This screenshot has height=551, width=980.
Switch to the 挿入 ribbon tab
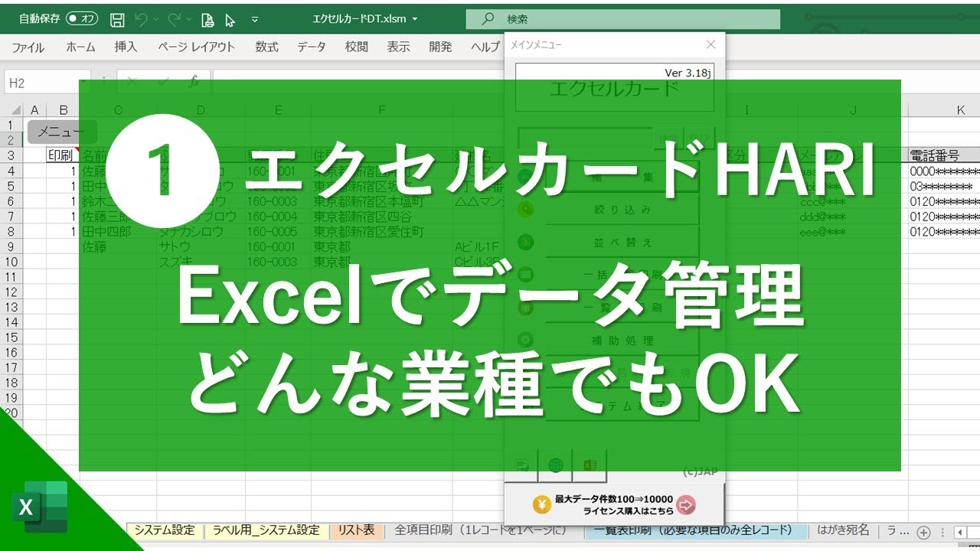click(x=126, y=47)
